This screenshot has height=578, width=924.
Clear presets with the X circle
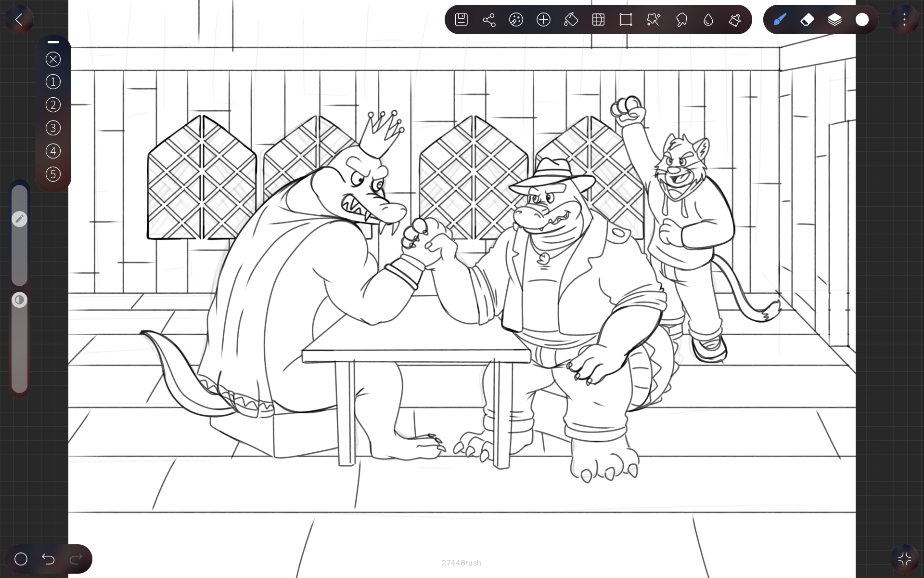[x=53, y=59]
